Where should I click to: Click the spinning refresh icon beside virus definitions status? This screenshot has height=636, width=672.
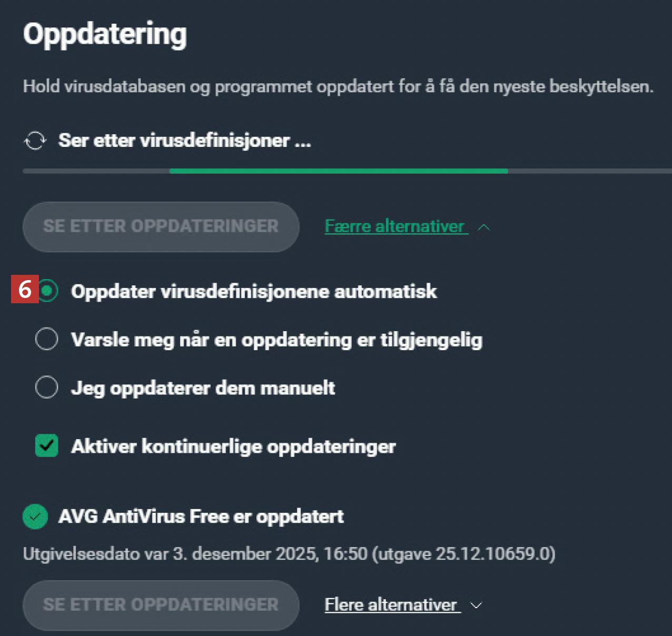click(x=35, y=141)
